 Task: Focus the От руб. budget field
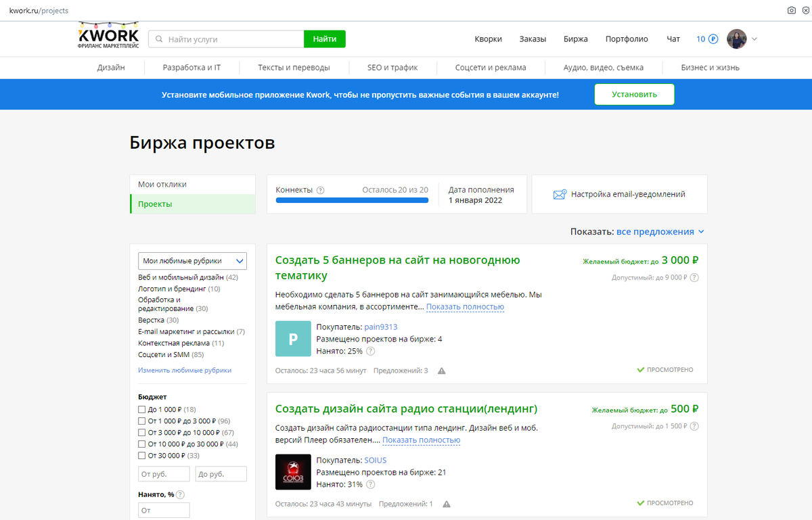(164, 474)
